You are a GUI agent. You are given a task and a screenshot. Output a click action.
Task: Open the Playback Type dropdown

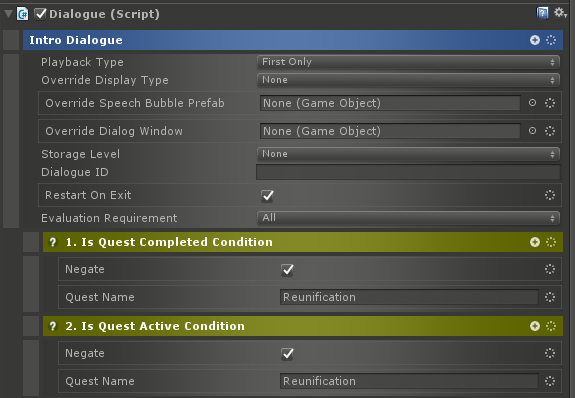[x=408, y=62]
